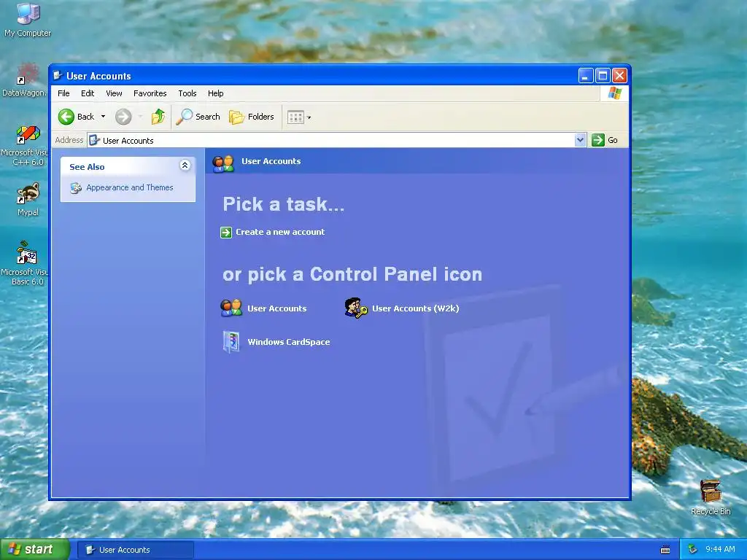
Task: Minimize the User Accounts window
Action: [586, 76]
